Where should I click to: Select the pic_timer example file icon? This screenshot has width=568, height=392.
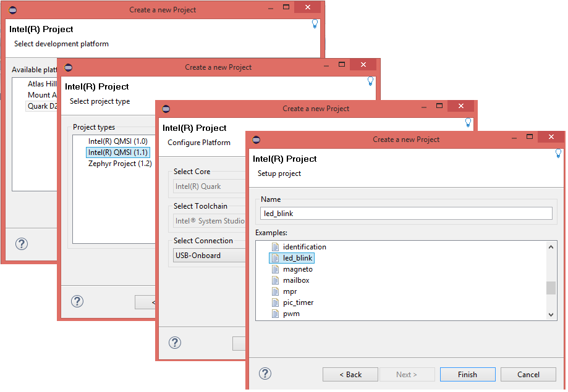275,302
